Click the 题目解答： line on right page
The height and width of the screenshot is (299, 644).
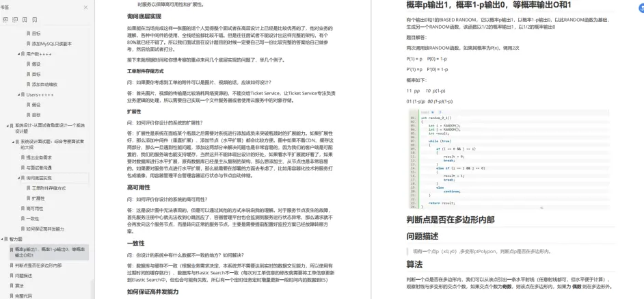tap(416, 37)
